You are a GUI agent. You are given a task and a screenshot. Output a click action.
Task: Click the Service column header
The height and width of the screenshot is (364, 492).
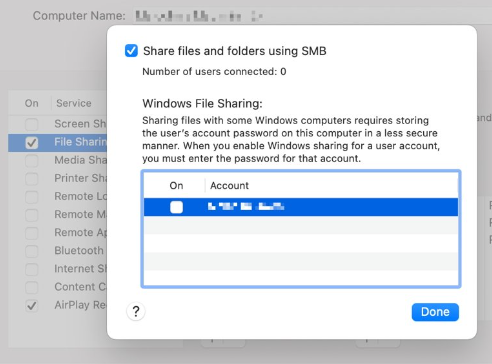click(x=74, y=103)
